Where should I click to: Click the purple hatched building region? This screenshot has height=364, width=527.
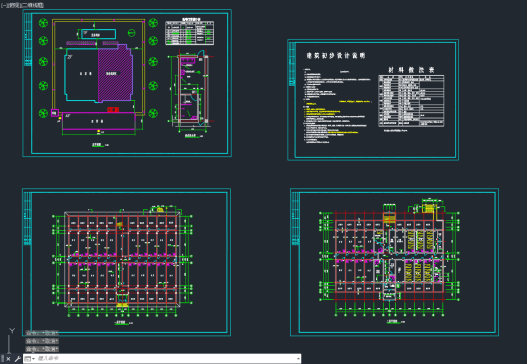point(115,73)
